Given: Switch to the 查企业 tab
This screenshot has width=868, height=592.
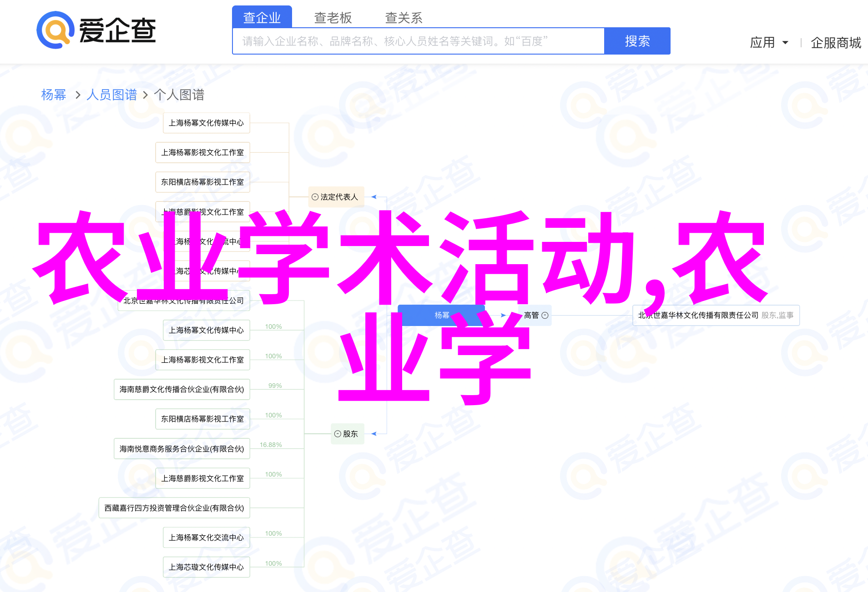Looking at the screenshot, I should click(262, 17).
